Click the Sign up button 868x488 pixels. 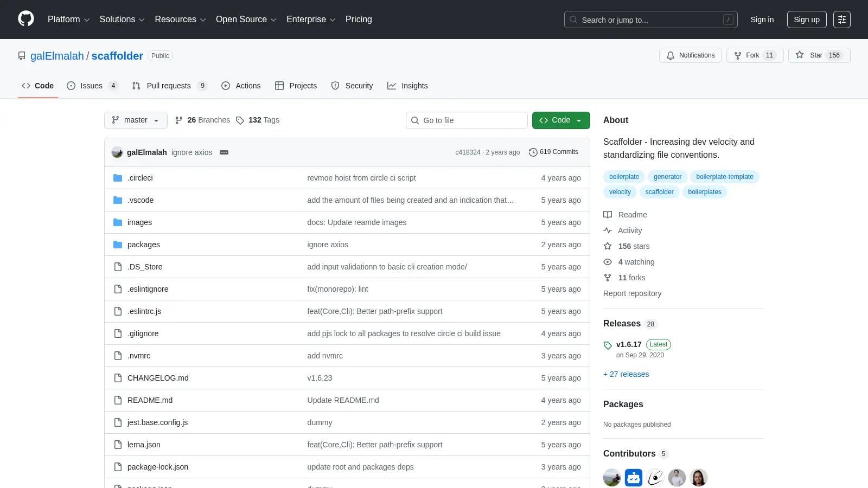807,20
